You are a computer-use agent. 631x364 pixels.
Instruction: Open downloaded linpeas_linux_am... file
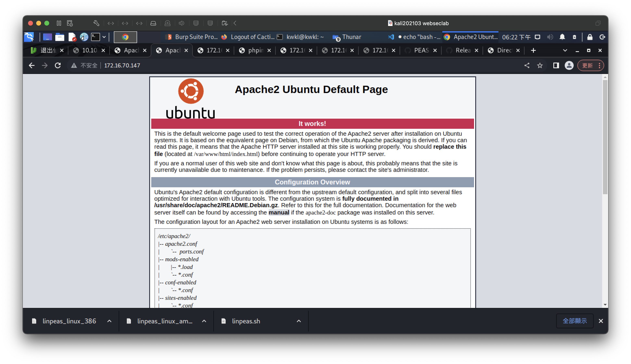tap(165, 321)
